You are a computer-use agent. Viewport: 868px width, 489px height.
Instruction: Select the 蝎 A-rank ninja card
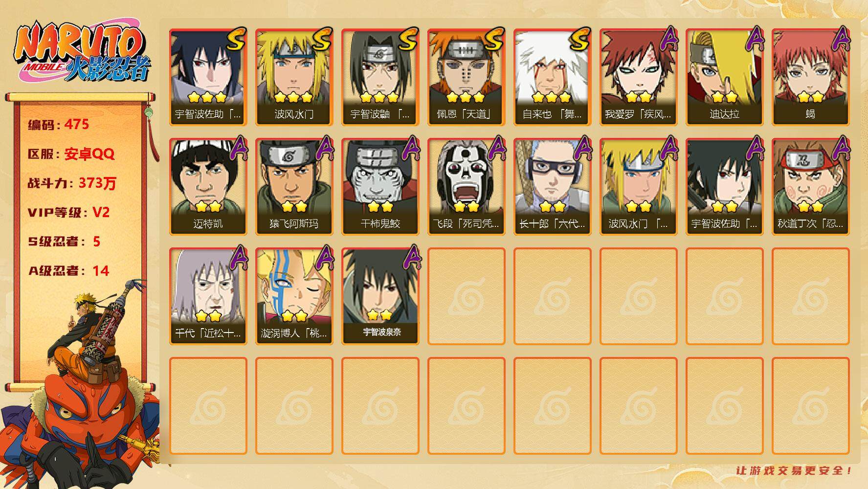point(810,77)
